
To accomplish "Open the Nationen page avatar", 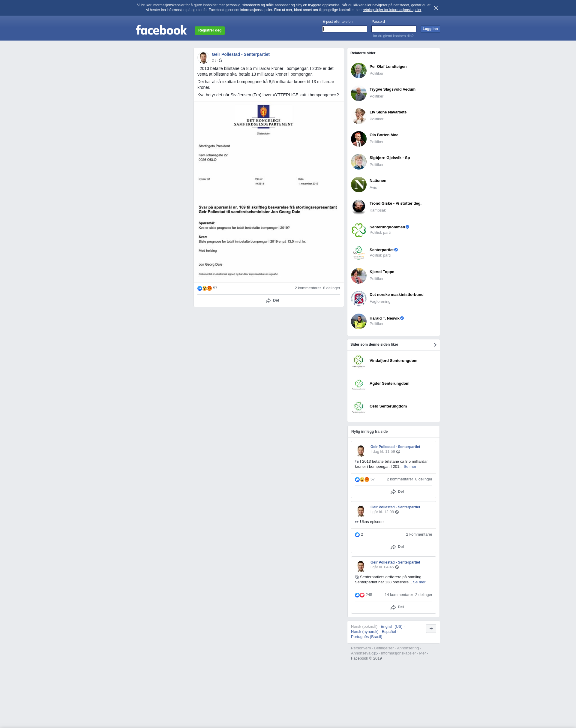I will 358,185.
